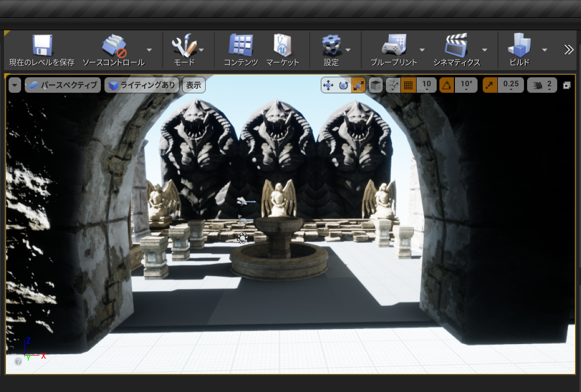581x392 pixels.
Task: Open viewport options dropdown arrow
Action: pos(15,85)
